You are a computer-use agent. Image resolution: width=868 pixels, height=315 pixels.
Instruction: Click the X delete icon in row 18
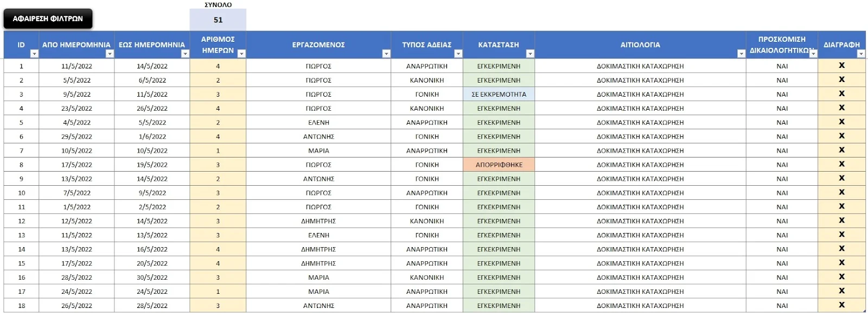(841, 305)
